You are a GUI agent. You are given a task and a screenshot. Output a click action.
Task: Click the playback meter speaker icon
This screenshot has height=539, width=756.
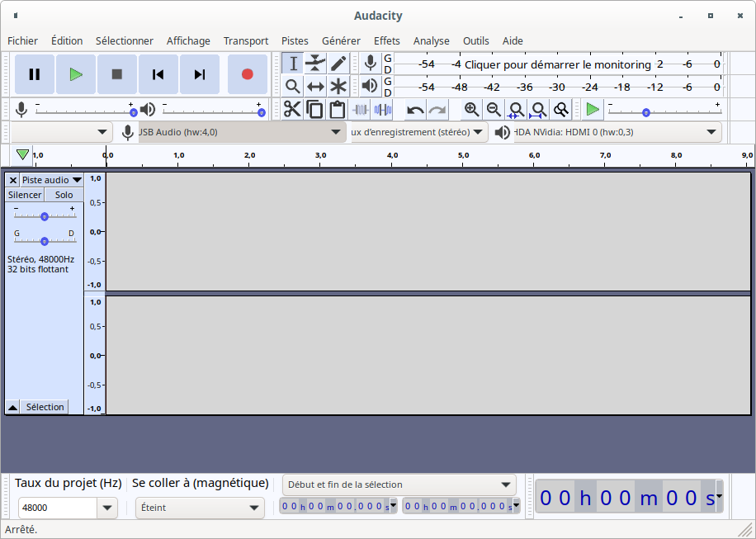(x=371, y=87)
